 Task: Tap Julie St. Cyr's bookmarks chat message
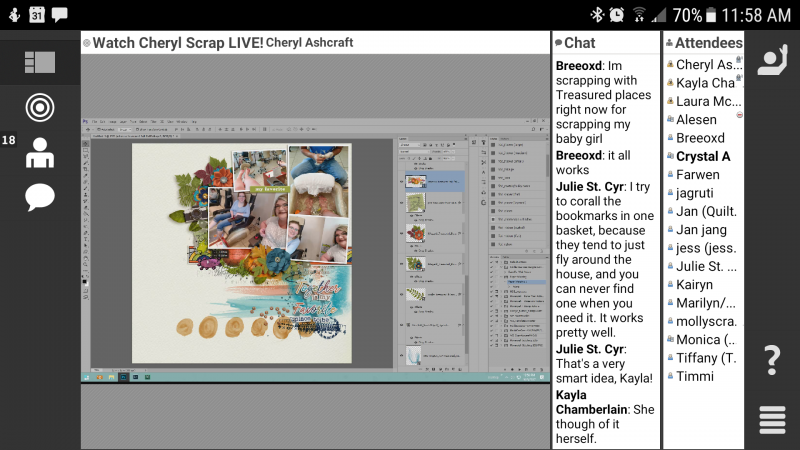pyautogui.click(x=605, y=259)
